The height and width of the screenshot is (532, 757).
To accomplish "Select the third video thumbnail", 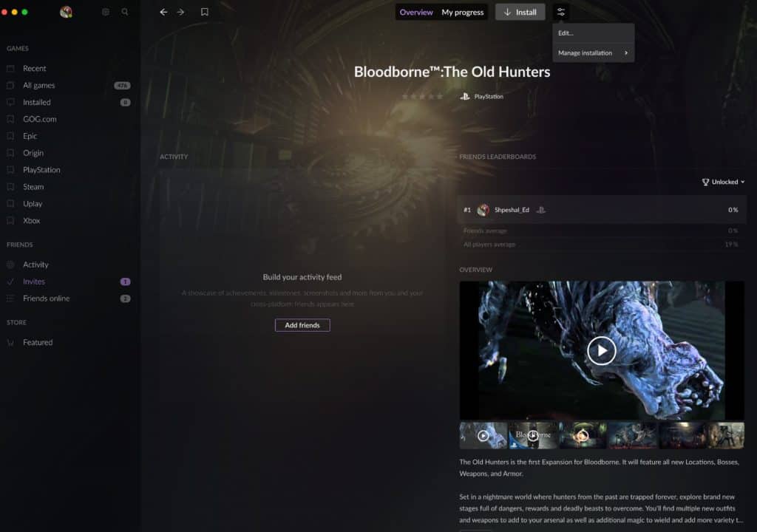I will point(583,435).
